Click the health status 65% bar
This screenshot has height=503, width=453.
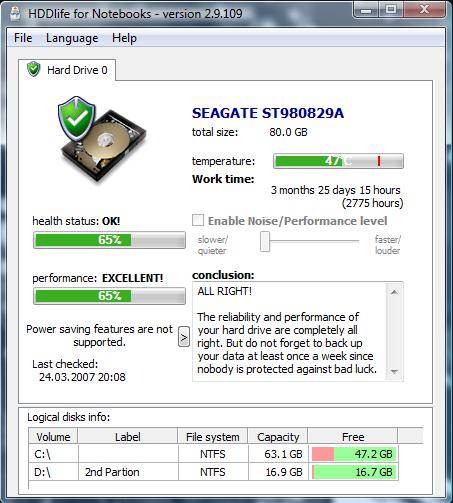click(109, 240)
